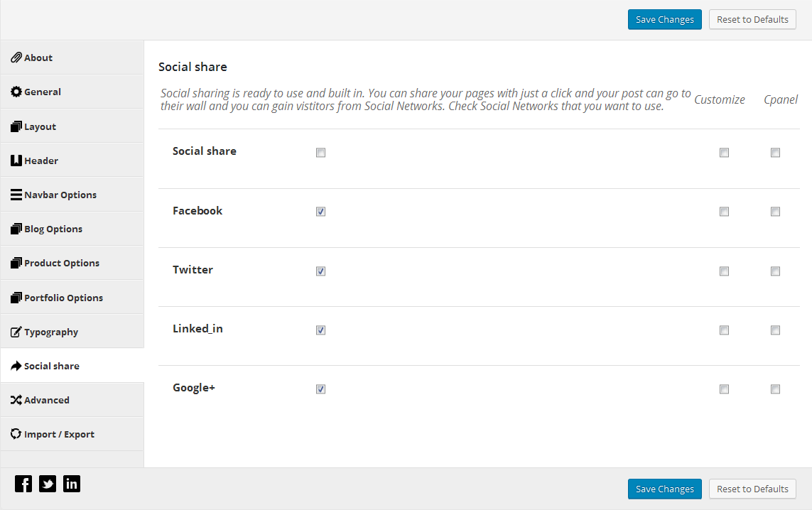Tick Cpanel checkbox in Google+ row
This screenshot has width=812, height=510.
click(775, 389)
